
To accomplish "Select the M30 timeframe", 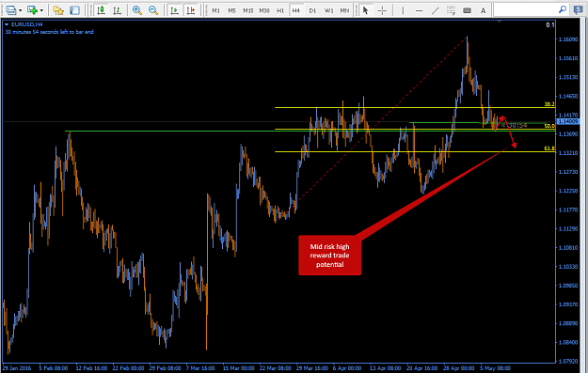I will 264,10.
